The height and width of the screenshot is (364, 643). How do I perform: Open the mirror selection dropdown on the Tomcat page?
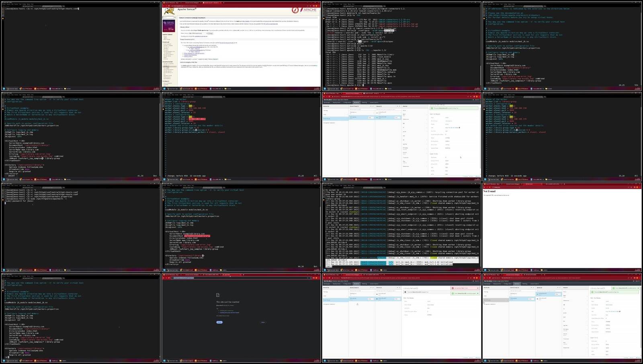198,33
